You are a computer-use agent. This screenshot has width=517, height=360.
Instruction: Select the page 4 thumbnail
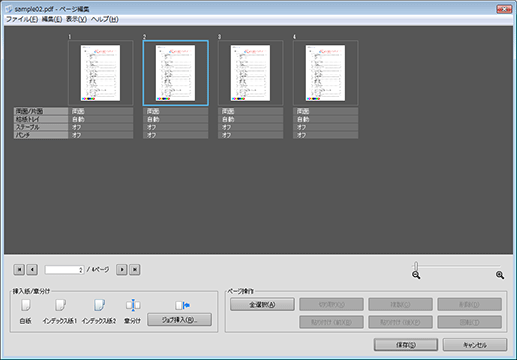click(x=325, y=73)
